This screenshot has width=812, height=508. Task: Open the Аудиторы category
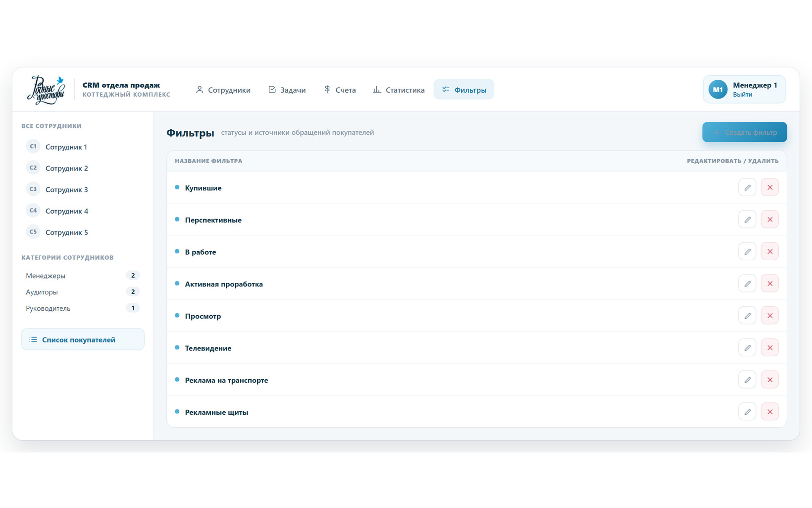(x=83, y=292)
